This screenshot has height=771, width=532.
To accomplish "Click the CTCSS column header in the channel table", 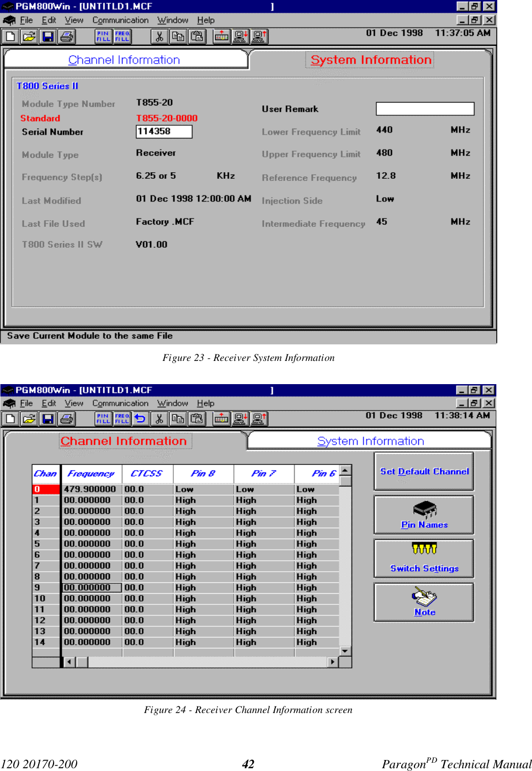I will [147, 474].
